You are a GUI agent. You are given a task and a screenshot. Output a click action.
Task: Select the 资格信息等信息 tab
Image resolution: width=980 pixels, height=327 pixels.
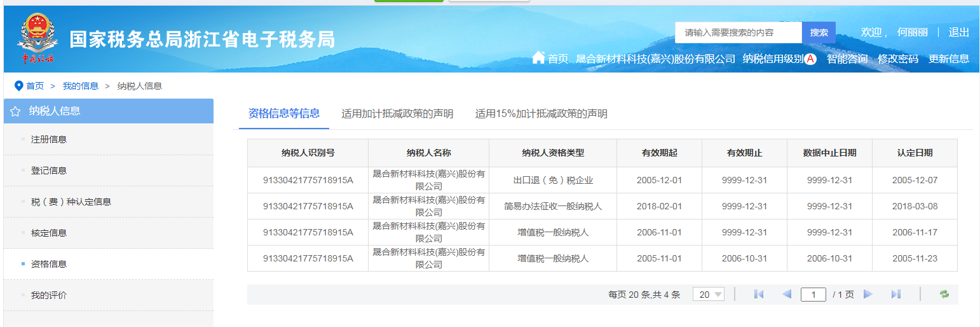(283, 113)
